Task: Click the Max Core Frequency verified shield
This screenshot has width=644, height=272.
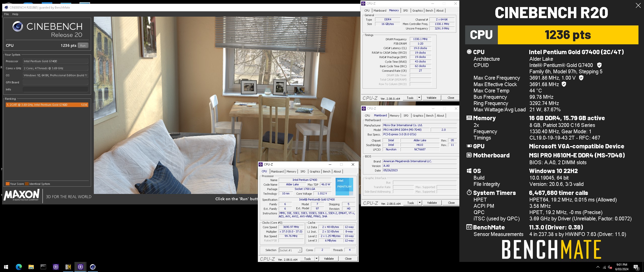Action: coord(581,78)
